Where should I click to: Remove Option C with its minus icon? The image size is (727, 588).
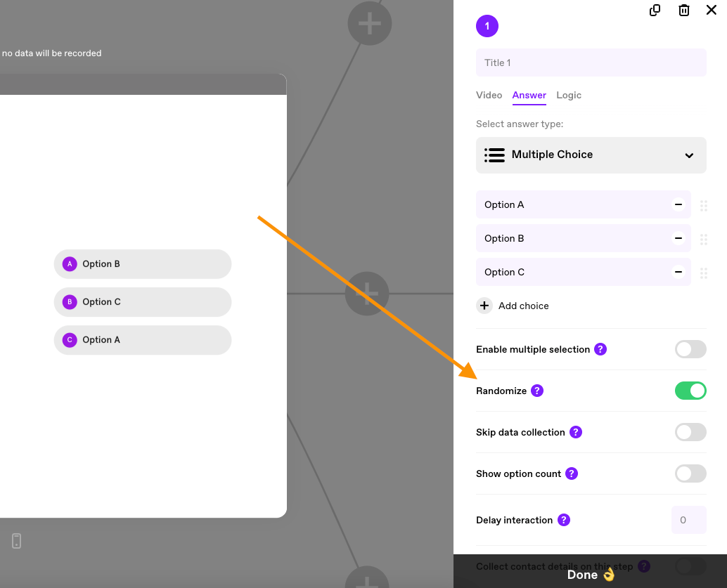coord(678,272)
